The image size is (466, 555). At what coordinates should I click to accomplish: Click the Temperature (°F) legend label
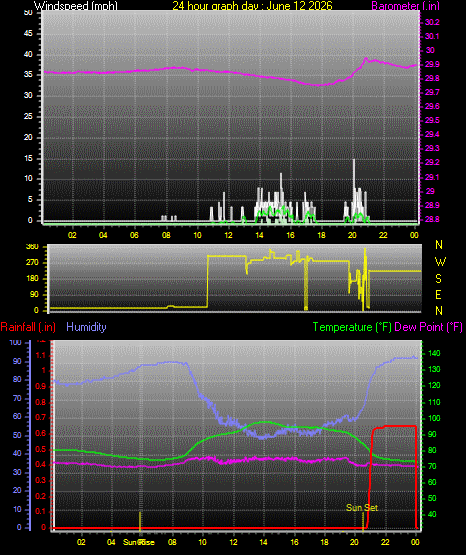pyautogui.click(x=352, y=327)
